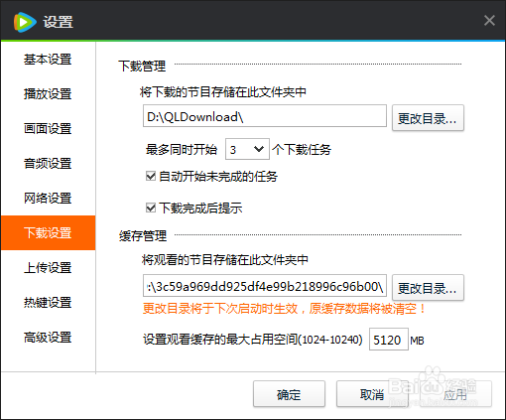Select the 画面设置 tab
The image size is (506, 420).
point(48,129)
